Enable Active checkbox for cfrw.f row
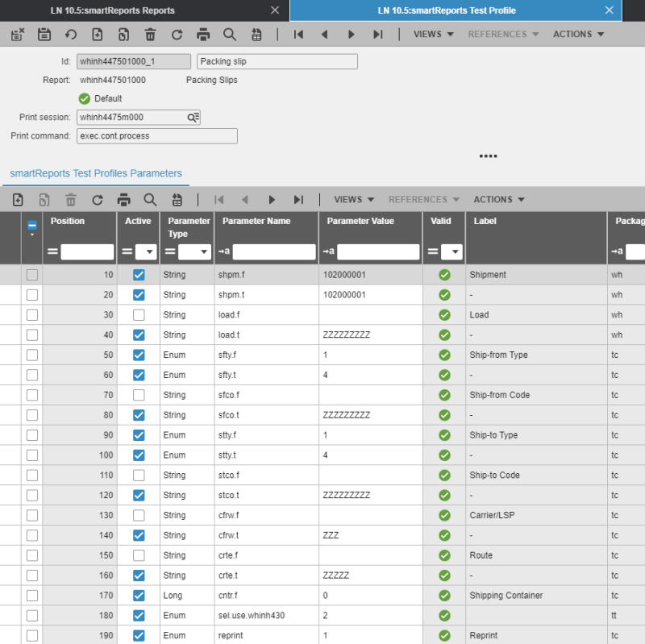 click(139, 515)
